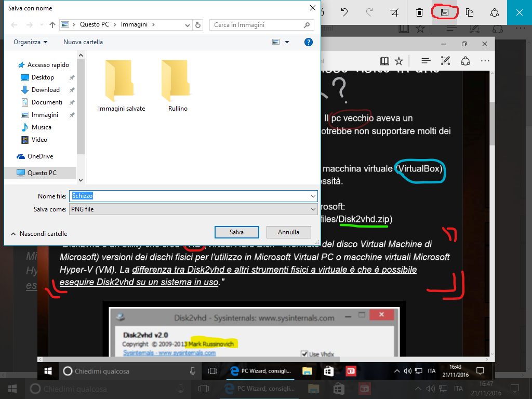532x399 pixels.
Task: Share the Web Note via the share icon
Action: click(x=495, y=11)
